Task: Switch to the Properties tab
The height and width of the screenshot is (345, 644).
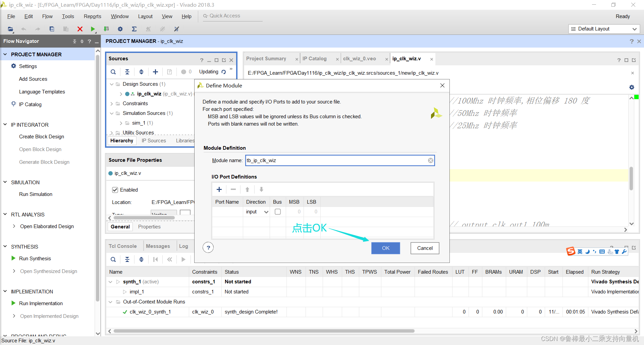Action: coord(149,227)
